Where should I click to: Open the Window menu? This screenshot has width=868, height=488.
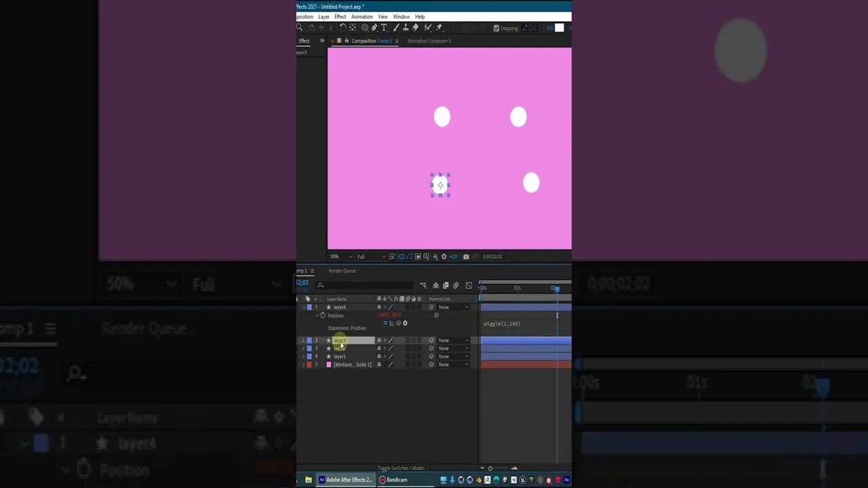coord(401,17)
